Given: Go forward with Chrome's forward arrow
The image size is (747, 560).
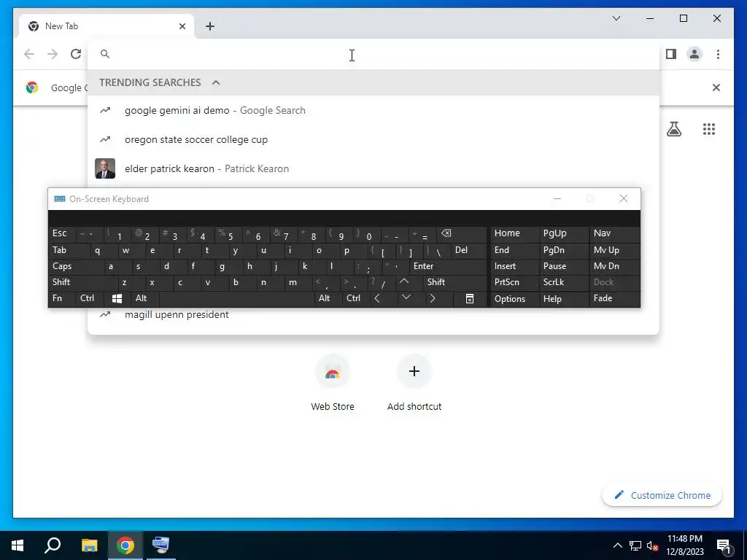Looking at the screenshot, I should [x=53, y=54].
